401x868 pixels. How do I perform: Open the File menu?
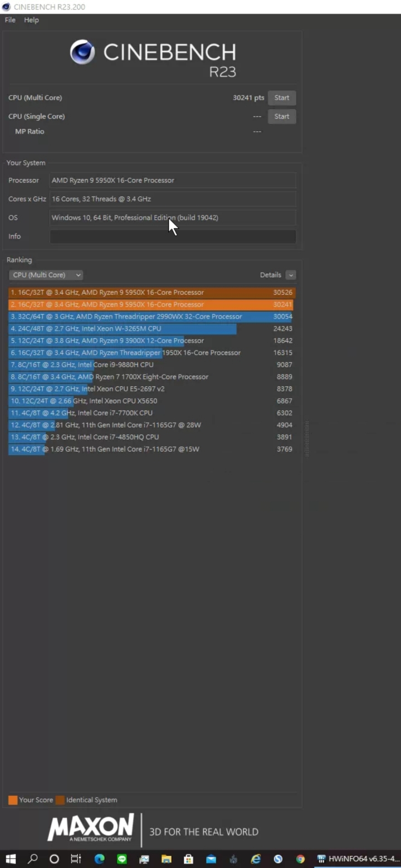(x=10, y=20)
